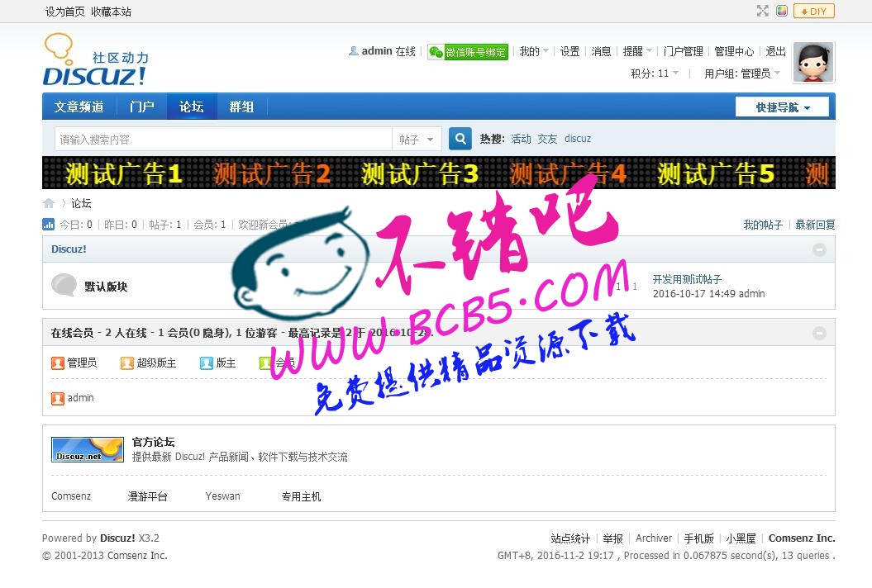Open 举报 footer link
The width and height of the screenshot is (872, 588).
tap(612, 538)
